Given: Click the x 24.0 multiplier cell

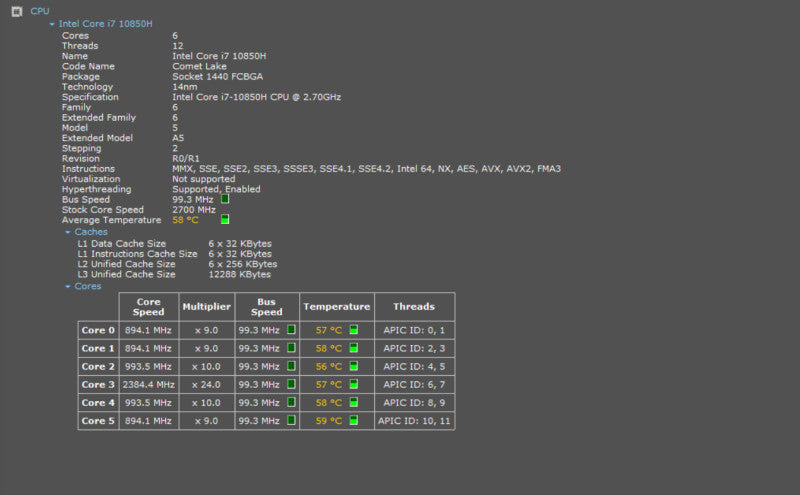Looking at the screenshot, I should [207, 385].
